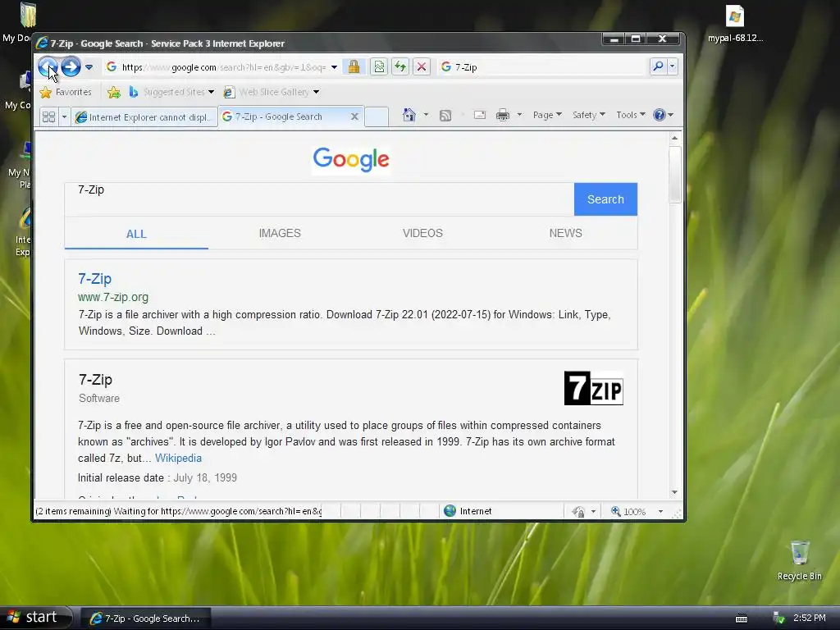Toggle the Compatibility View icon
Screen dimensions: 840x630
379,67
